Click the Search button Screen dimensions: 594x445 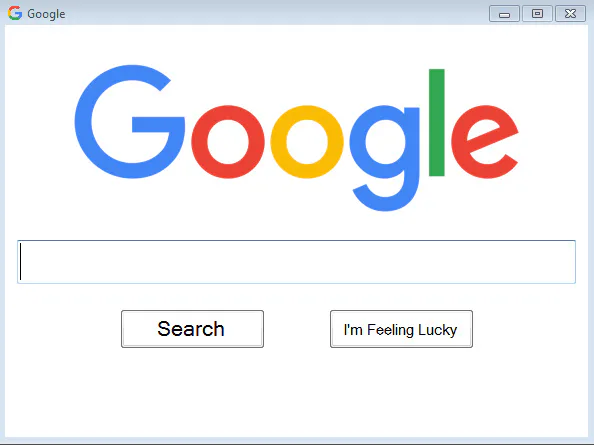(x=192, y=329)
